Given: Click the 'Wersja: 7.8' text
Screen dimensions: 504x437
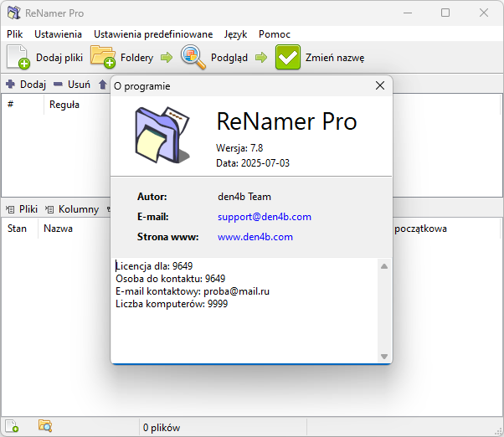Looking at the screenshot, I should point(239,148).
